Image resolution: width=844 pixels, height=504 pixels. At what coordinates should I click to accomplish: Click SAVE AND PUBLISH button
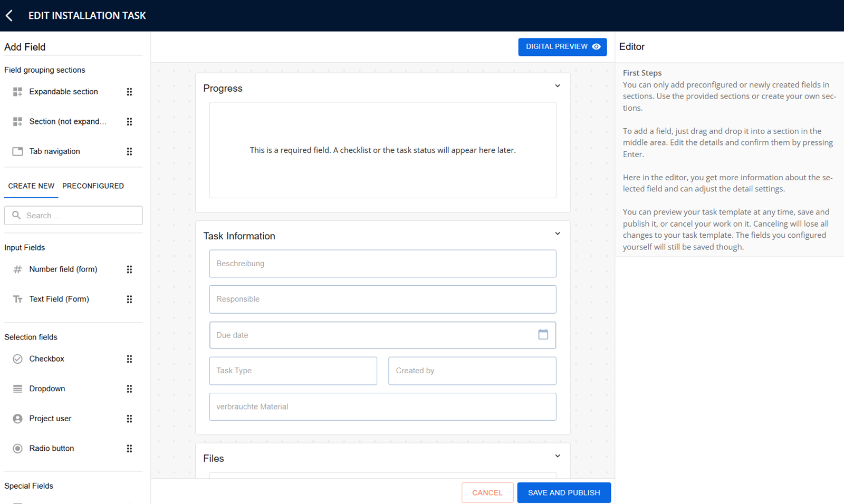pyautogui.click(x=564, y=492)
